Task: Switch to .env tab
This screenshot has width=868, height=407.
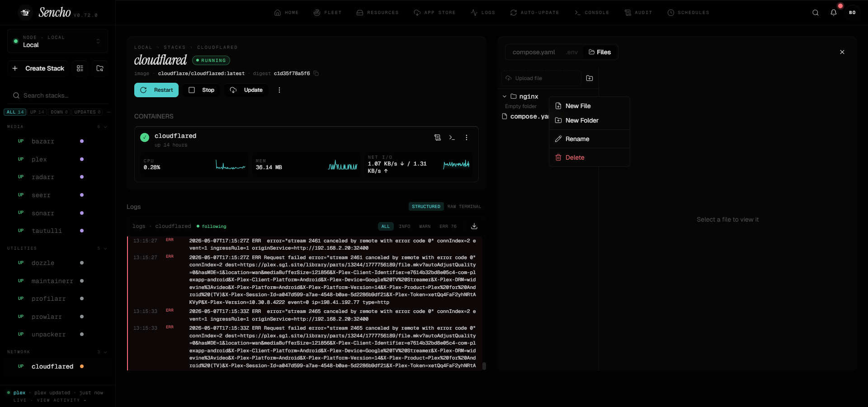Action: [x=572, y=52]
